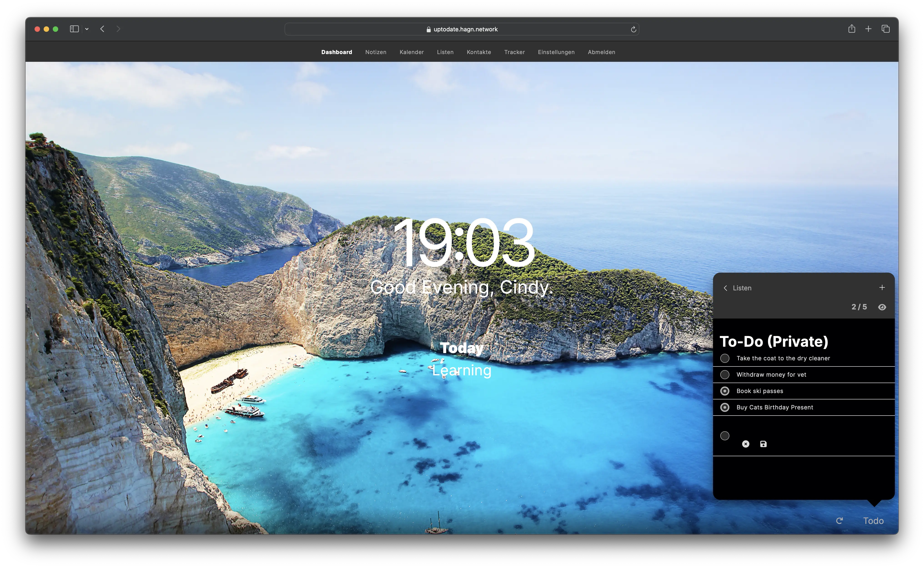Image resolution: width=924 pixels, height=568 pixels.
Task: Click the plus icon in Listen panel
Action: pos(882,287)
